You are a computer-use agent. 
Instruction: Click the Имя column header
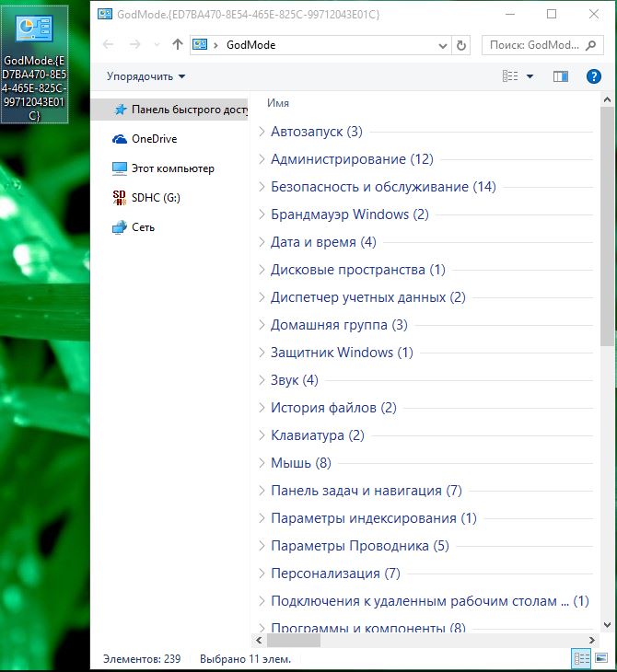point(278,103)
